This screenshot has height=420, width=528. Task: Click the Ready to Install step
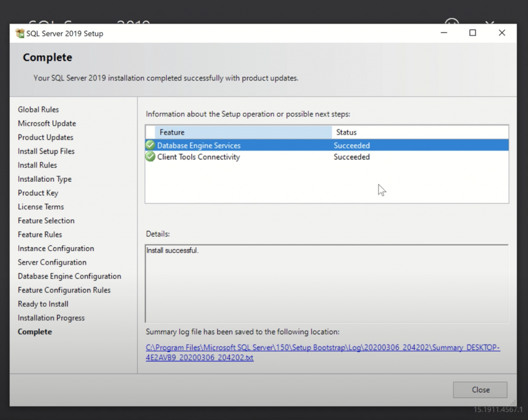click(43, 304)
